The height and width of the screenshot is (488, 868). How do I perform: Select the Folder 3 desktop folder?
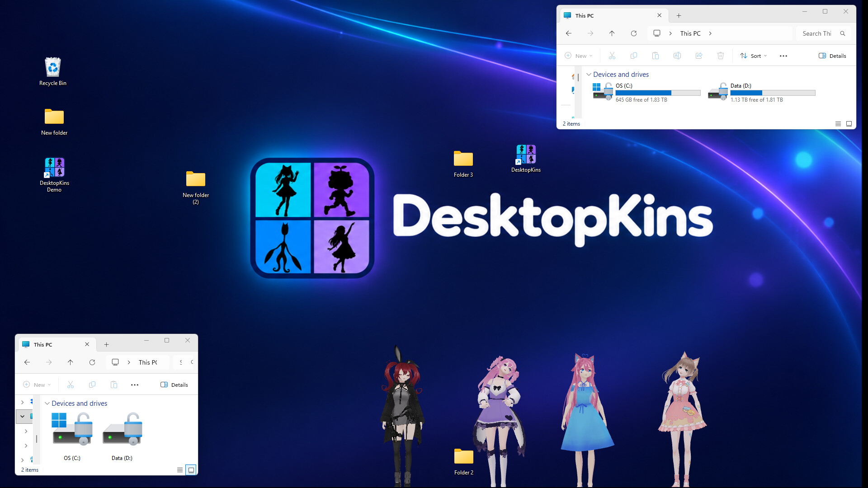tap(463, 164)
